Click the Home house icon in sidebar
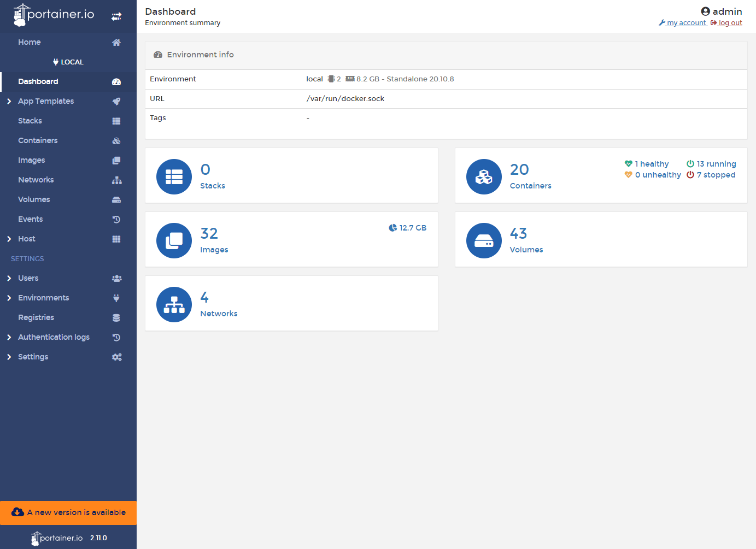Viewport: 756px width, 549px height. click(116, 42)
